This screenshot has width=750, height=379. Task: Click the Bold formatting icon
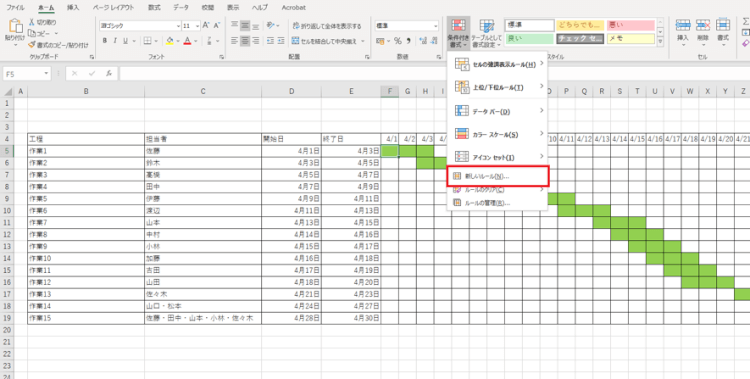pos(105,41)
